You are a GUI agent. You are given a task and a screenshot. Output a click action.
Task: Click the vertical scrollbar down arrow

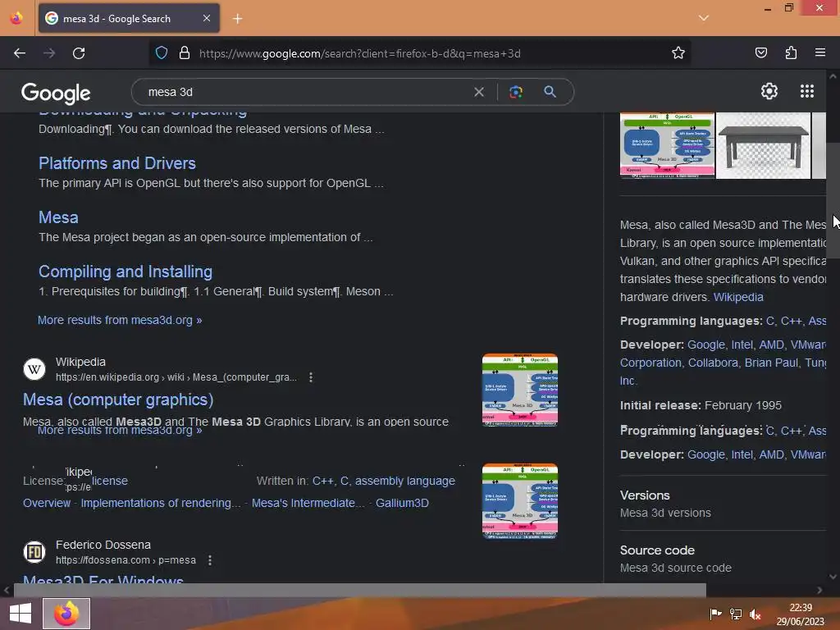(x=833, y=577)
